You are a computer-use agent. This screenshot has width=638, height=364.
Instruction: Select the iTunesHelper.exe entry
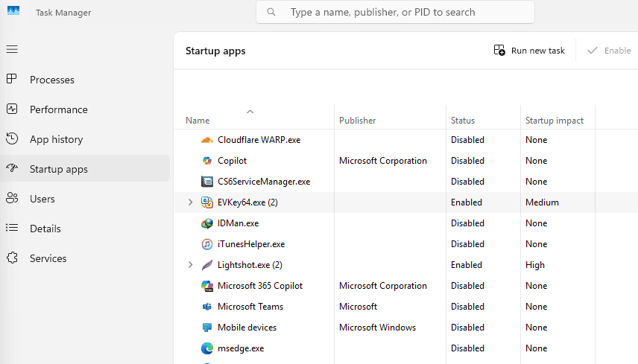pyautogui.click(x=251, y=244)
